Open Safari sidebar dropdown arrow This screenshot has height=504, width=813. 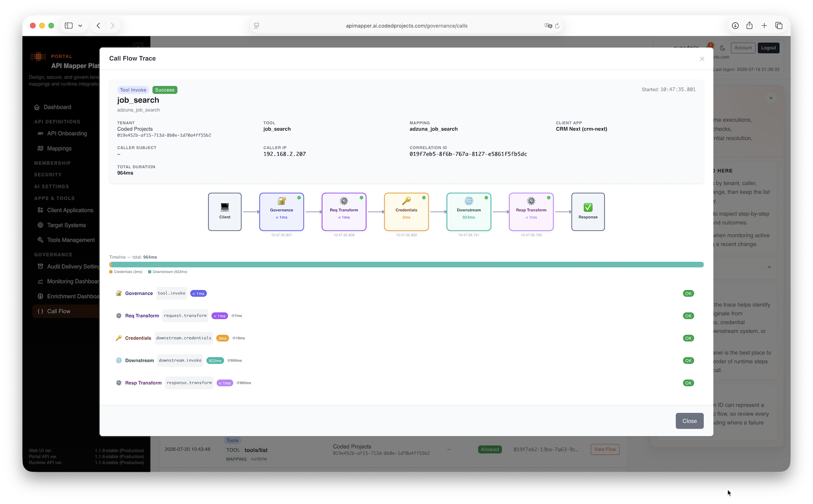pos(80,26)
